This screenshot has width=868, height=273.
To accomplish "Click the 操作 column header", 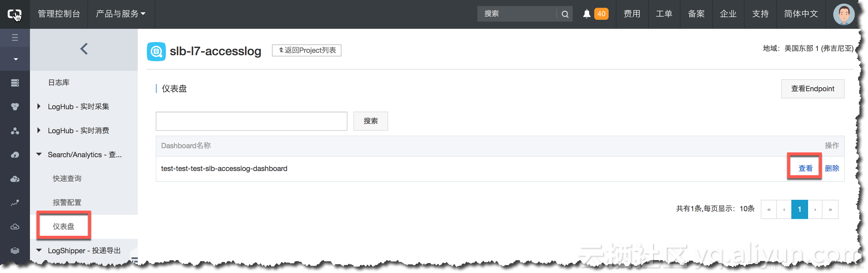I will tap(831, 146).
